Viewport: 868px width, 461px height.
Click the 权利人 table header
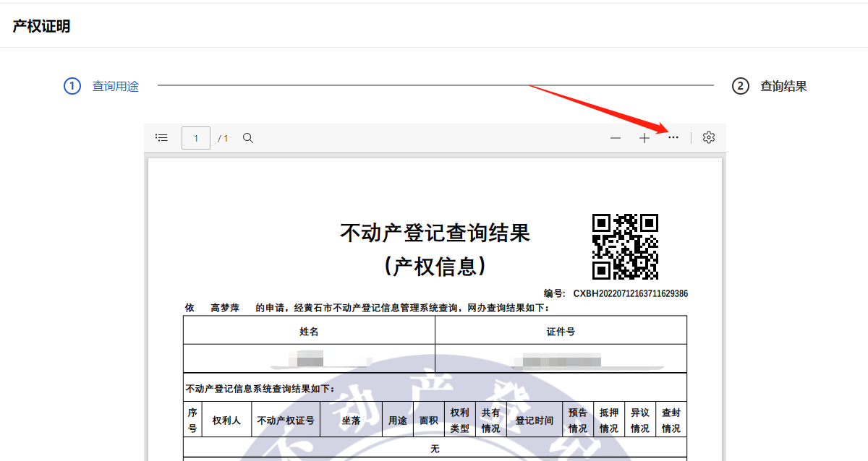tap(226, 421)
